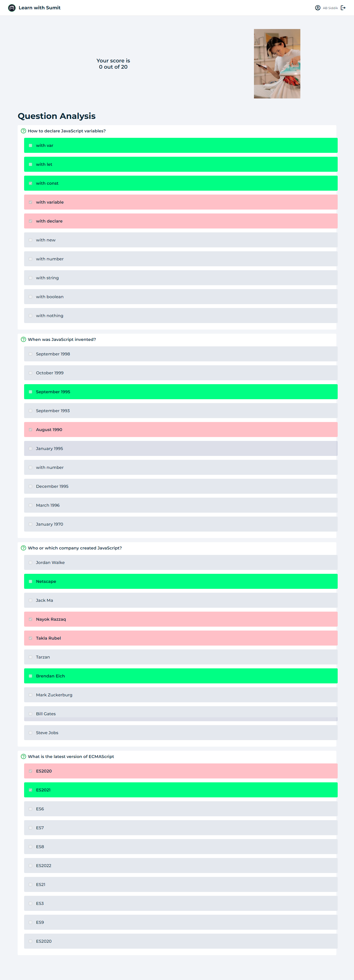Click the 'Mark Zuckerburg' answer row
This screenshot has width=354, height=980.
click(x=180, y=695)
